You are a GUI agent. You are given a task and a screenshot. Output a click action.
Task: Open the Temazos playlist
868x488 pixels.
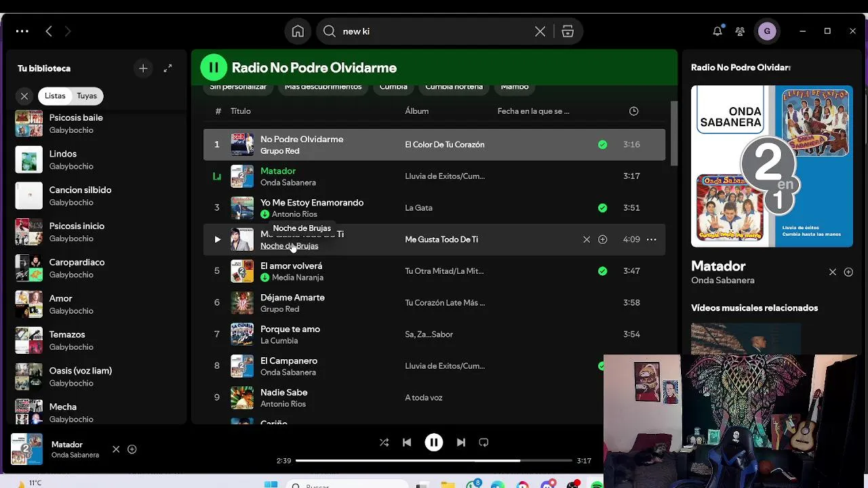98,340
